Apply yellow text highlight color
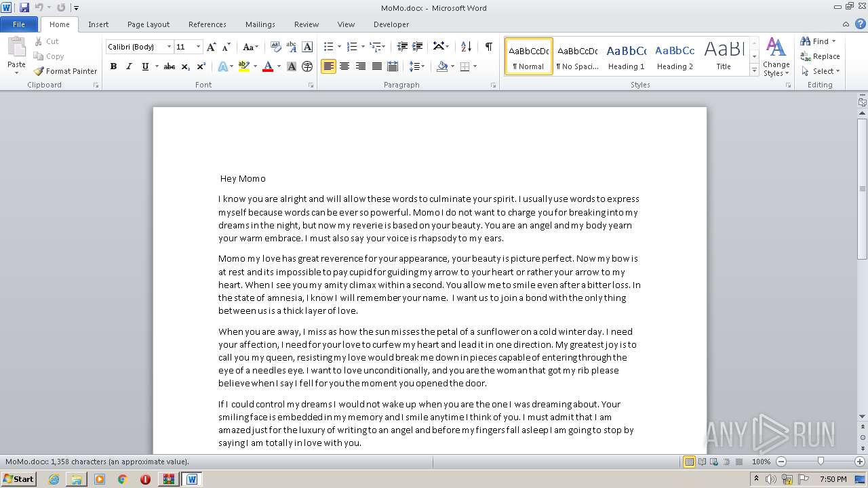 click(x=244, y=66)
